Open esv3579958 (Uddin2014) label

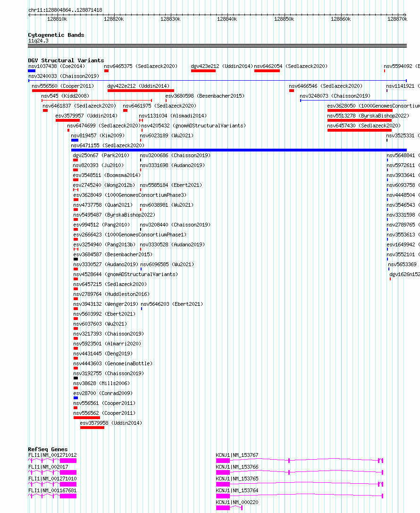click(x=111, y=423)
